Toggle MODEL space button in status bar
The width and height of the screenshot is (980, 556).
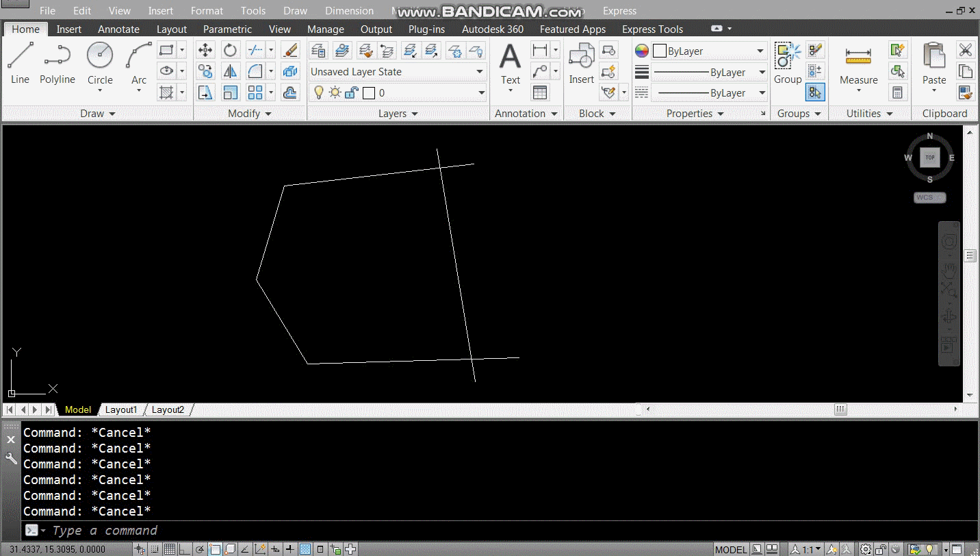tap(731, 549)
